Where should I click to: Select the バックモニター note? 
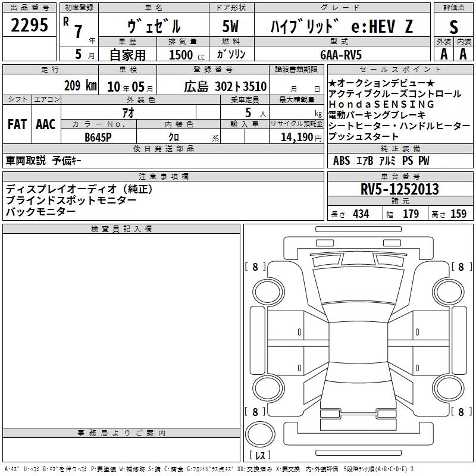(40, 211)
